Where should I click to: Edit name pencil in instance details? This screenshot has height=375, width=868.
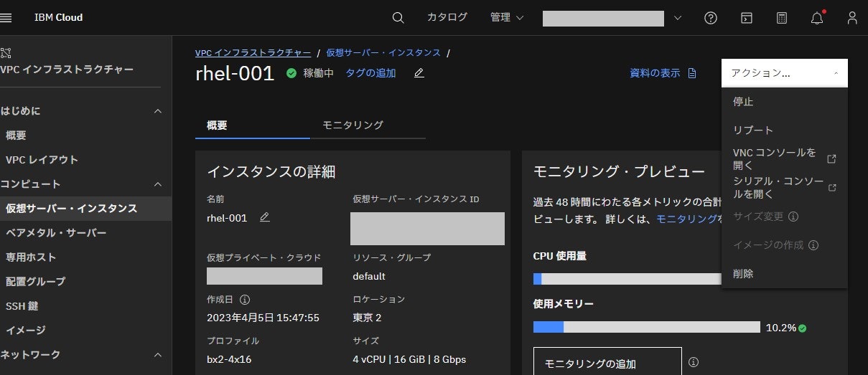[x=265, y=217]
